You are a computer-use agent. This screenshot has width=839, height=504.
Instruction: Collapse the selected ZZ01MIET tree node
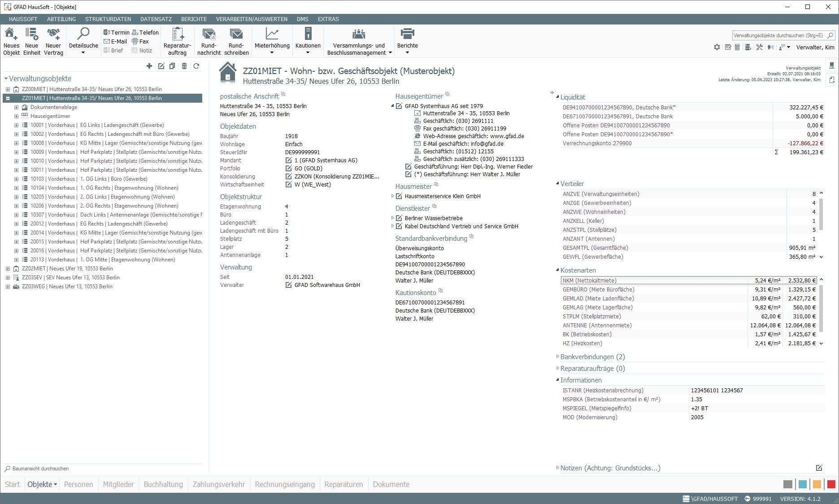pos(8,98)
